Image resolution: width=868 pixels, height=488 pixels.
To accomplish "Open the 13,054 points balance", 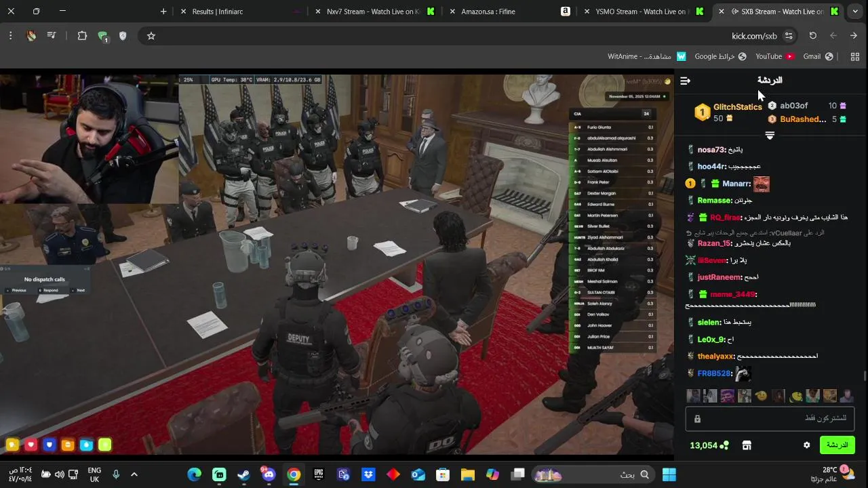I will (x=709, y=445).
